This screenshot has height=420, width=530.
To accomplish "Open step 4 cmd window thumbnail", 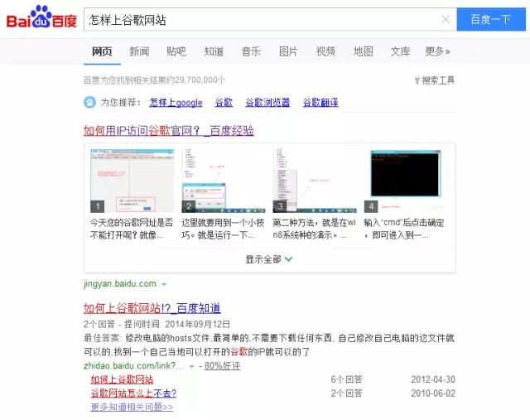I will [405, 181].
